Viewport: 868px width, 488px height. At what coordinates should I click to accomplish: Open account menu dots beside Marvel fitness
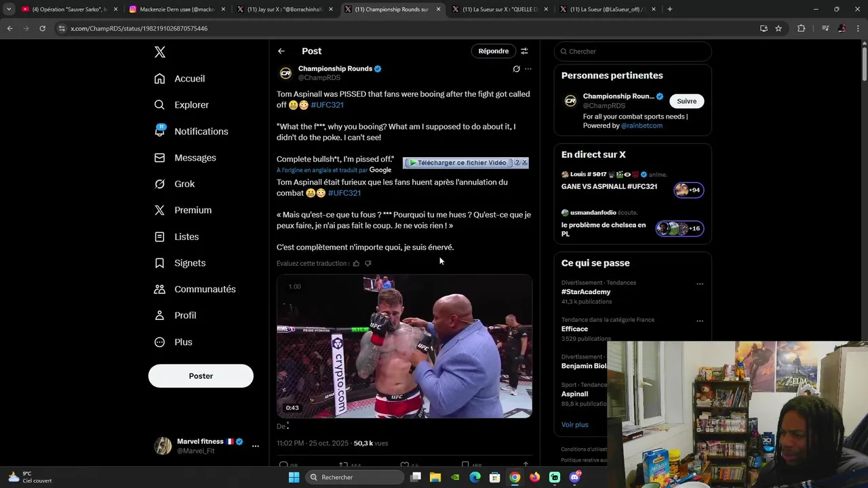pyautogui.click(x=255, y=446)
